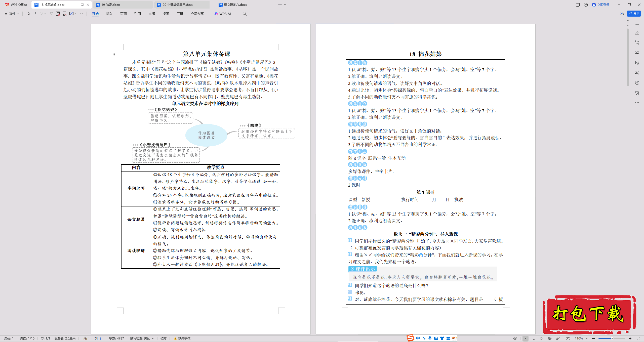Image resolution: width=644 pixels, height=342 pixels.
Task: Expand the Undo history dropdown arrow
Action: [x=46, y=14]
